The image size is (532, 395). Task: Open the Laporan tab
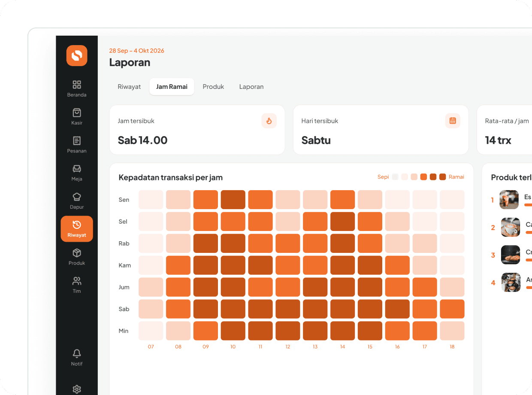click(x=251, y=87)
